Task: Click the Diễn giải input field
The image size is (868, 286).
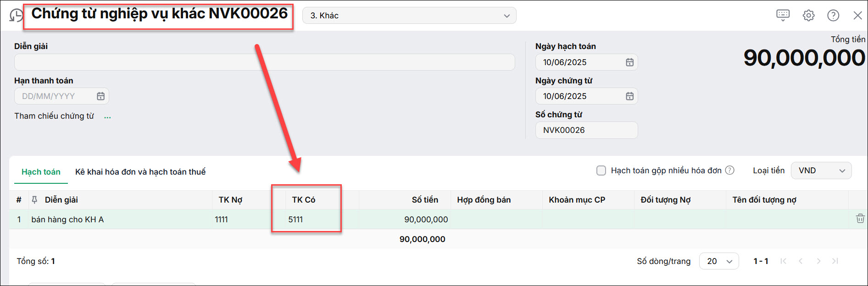Action: pos(265,62)
